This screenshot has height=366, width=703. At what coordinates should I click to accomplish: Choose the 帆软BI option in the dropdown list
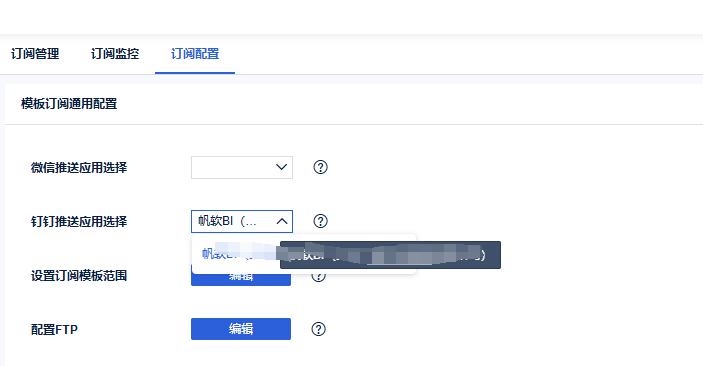tap(236, 254)
